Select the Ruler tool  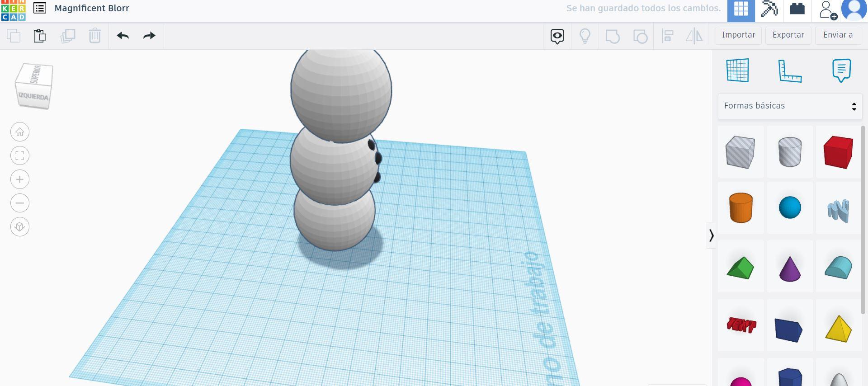tap(790, 71)
